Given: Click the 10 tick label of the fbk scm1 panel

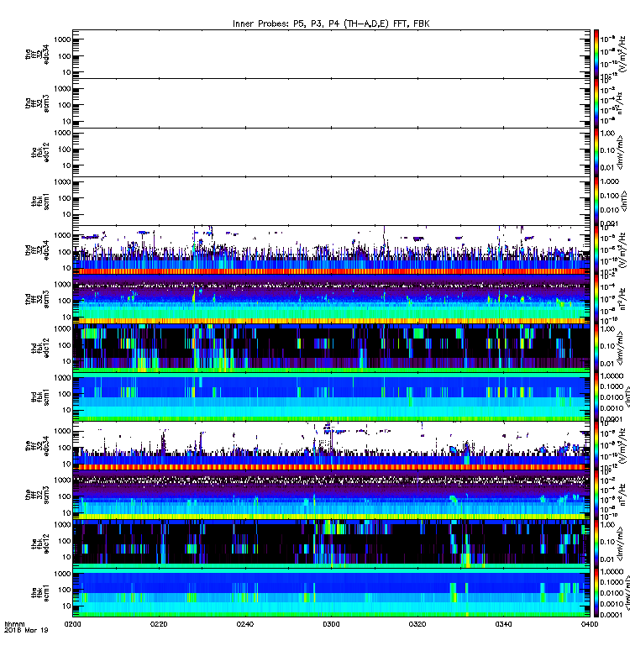Looking at the screenshot, I should click(66, 606).
